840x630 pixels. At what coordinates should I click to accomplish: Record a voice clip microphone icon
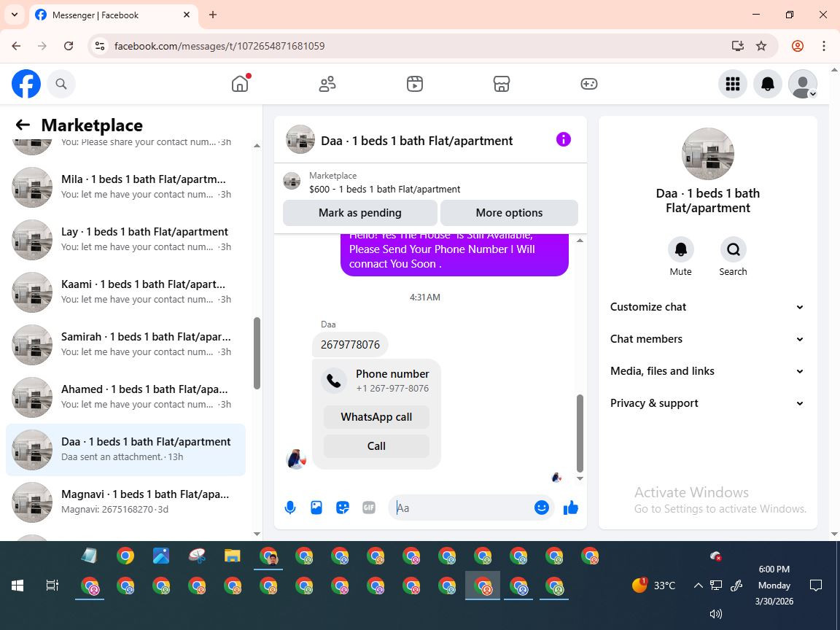(x=289, y=507)
